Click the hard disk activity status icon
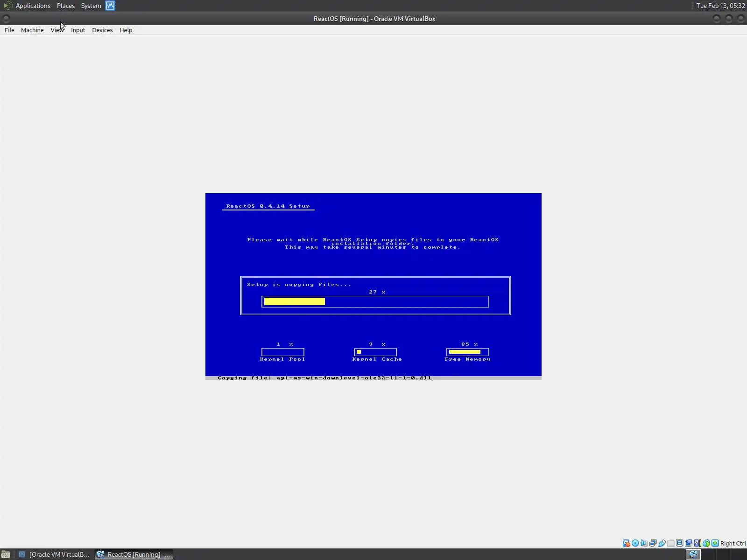 point(627,543)
